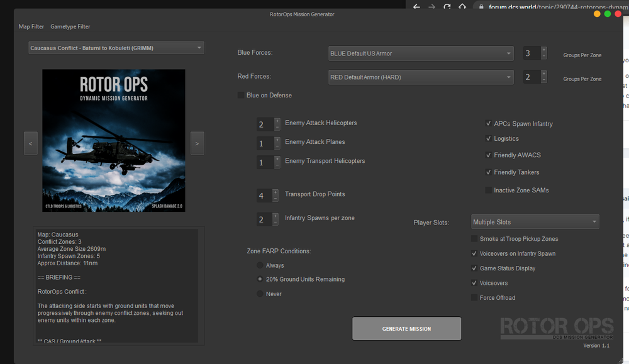Toggle the Friendly AWACS checkbox
Viewport: 629px width, 364px height.
489,155
